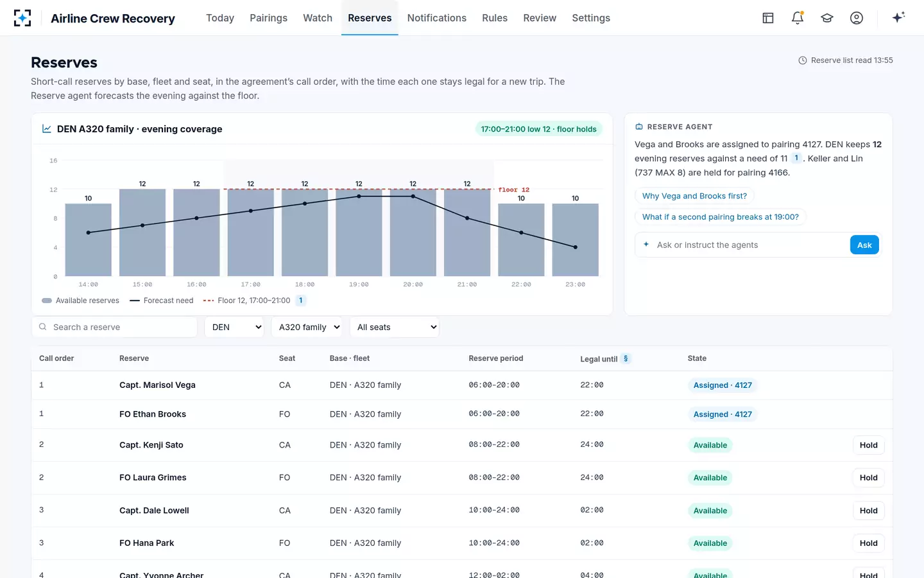The height and width of the screenshot is (578, 924).
Task: Open the DEN base dropdown
Action: (234, 327)
